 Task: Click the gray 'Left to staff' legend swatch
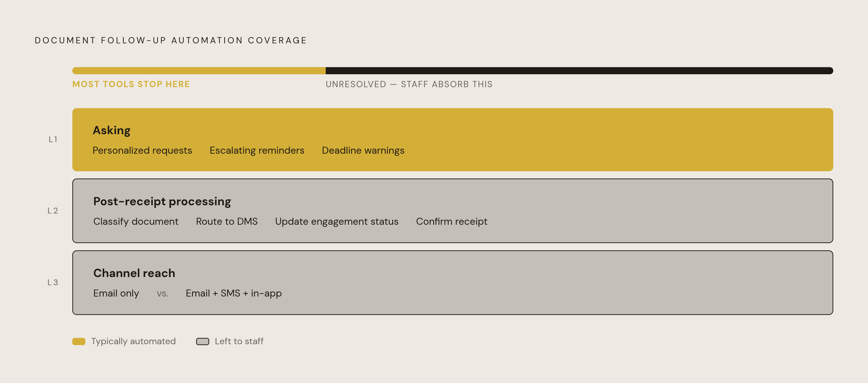coord(203,341)
